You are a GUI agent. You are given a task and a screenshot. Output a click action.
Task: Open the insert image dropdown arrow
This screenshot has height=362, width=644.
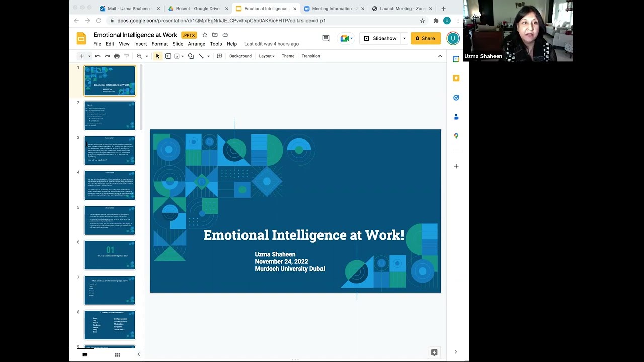click(x=183, y=56)
